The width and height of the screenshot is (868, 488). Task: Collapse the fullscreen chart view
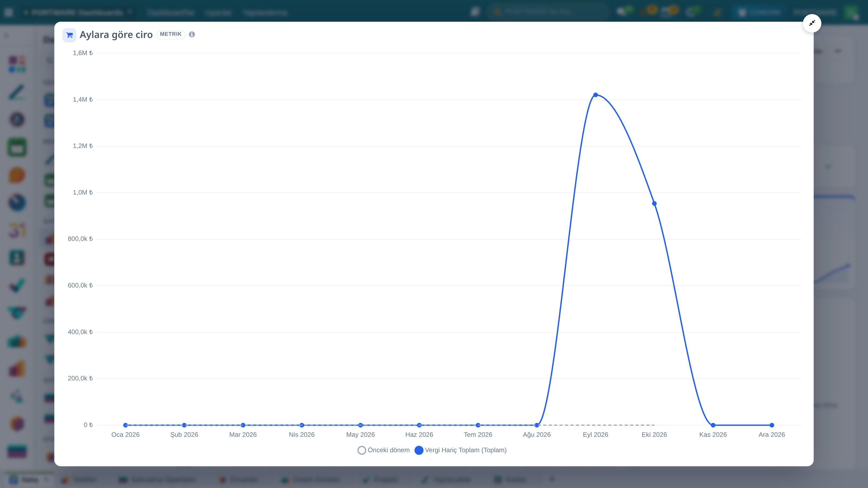point(812,23)
